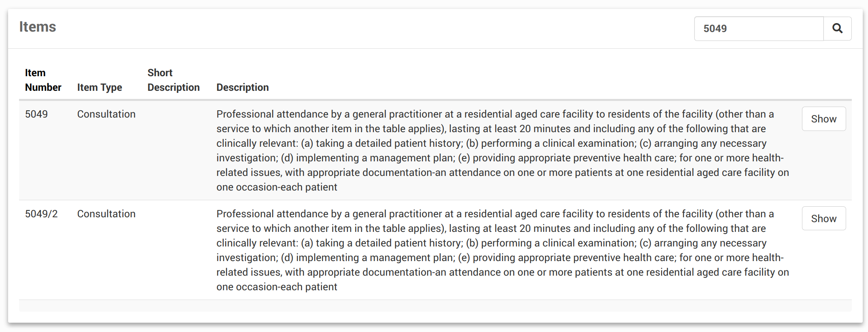
Task: Select the Item Number column header
Action: click(43, 80)
